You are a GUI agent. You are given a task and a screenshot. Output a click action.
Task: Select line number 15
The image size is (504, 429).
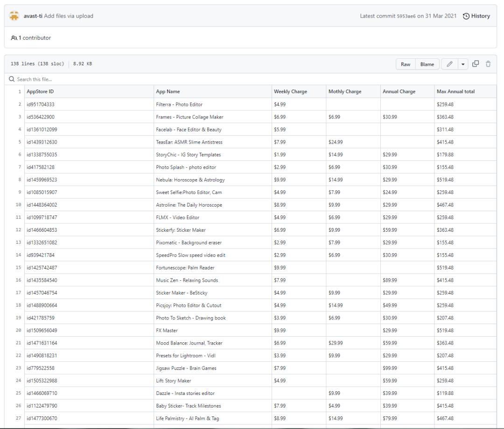pos(19,268)
